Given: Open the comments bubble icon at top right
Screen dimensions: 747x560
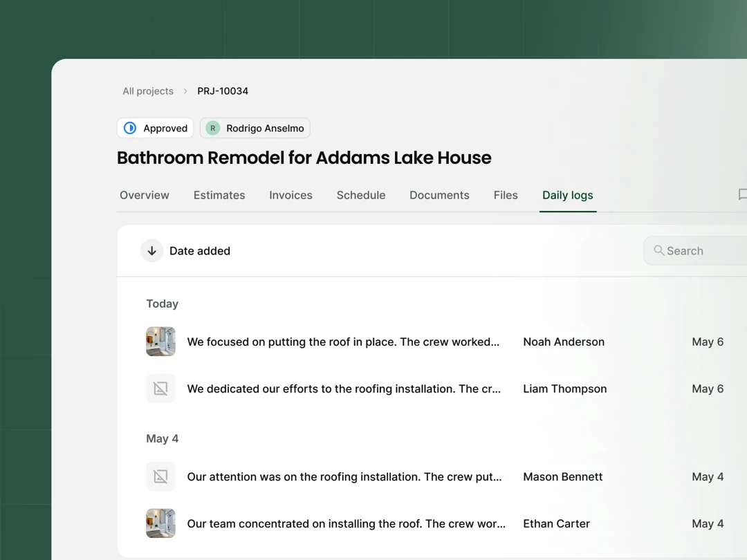Looking at the screenshot, I should pyautogui.click(x=742, y=195).
